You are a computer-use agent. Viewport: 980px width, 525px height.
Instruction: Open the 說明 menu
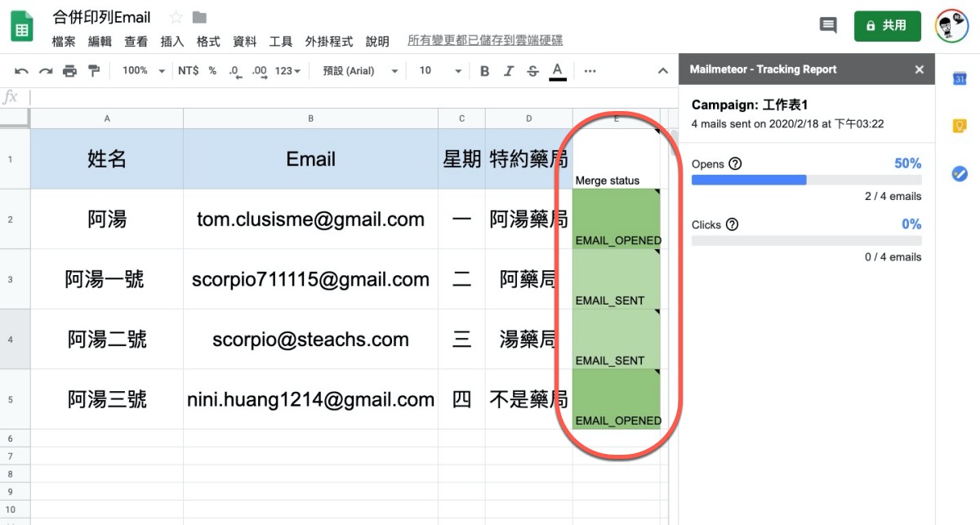click(377, 42)
